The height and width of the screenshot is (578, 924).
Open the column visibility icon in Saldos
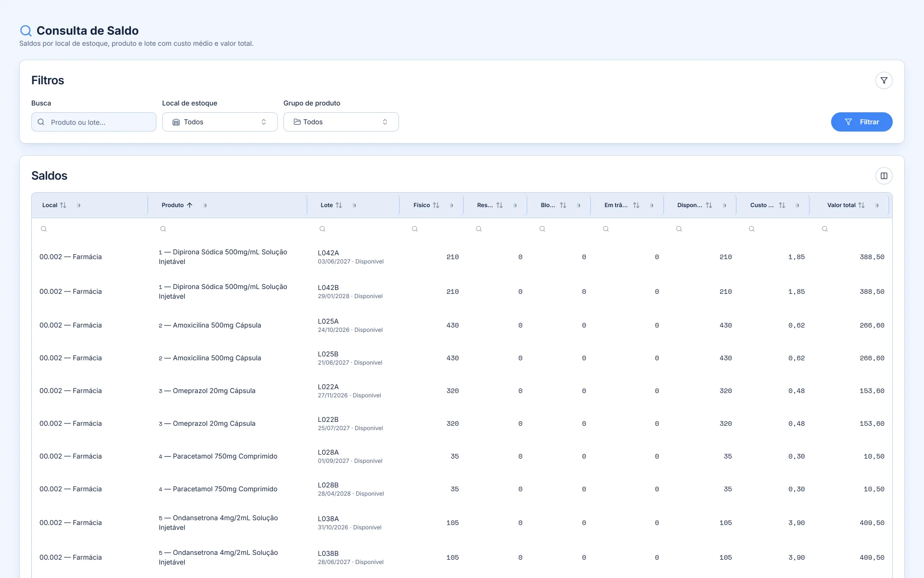pos(884,176)
